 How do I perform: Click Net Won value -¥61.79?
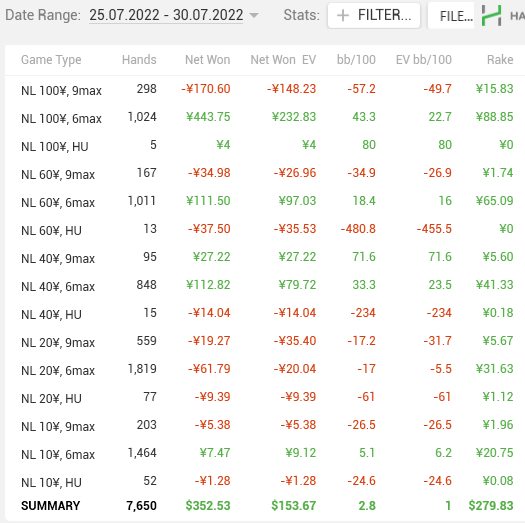[x=209, y=369]
